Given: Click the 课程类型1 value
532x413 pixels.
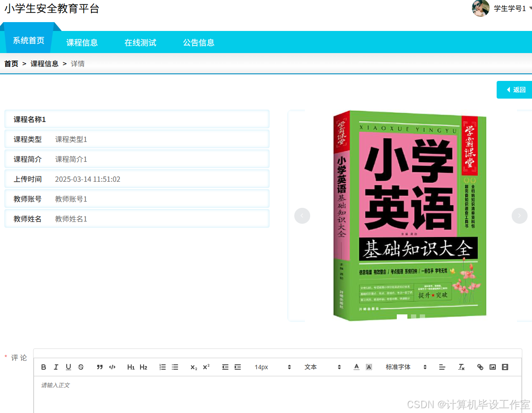Looking at the screenshot, I should click(x=71, y=139).
